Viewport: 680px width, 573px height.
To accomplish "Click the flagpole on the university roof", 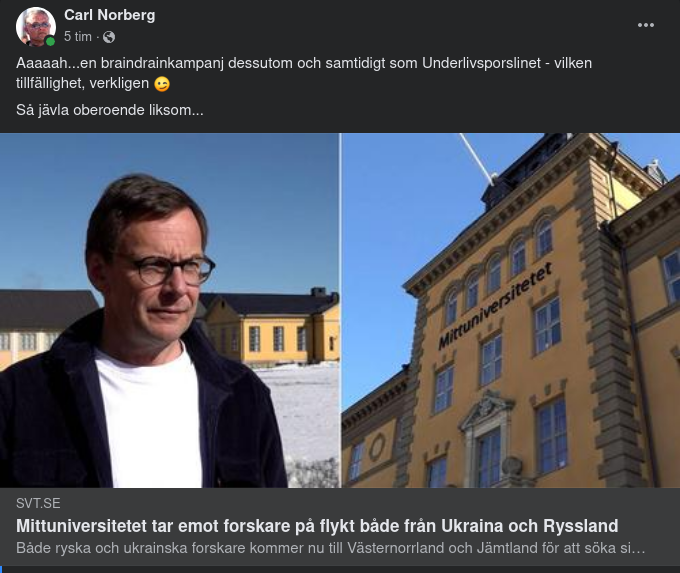I will 477,158.
